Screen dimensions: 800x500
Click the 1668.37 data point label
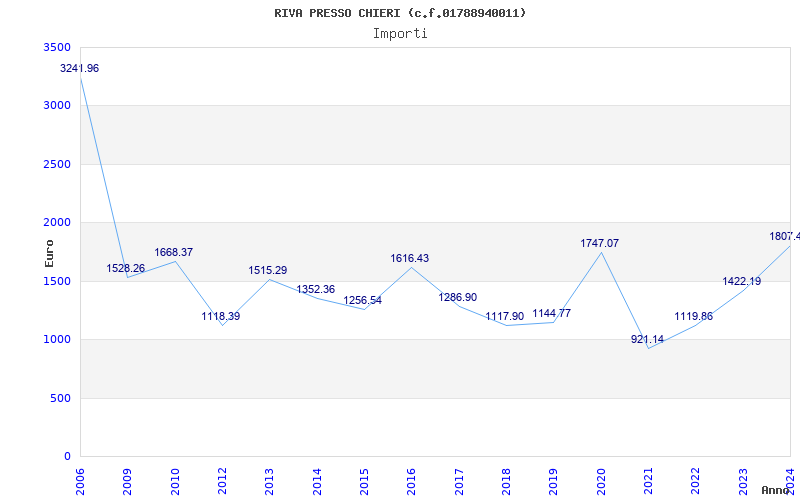[x=174, y=252]
